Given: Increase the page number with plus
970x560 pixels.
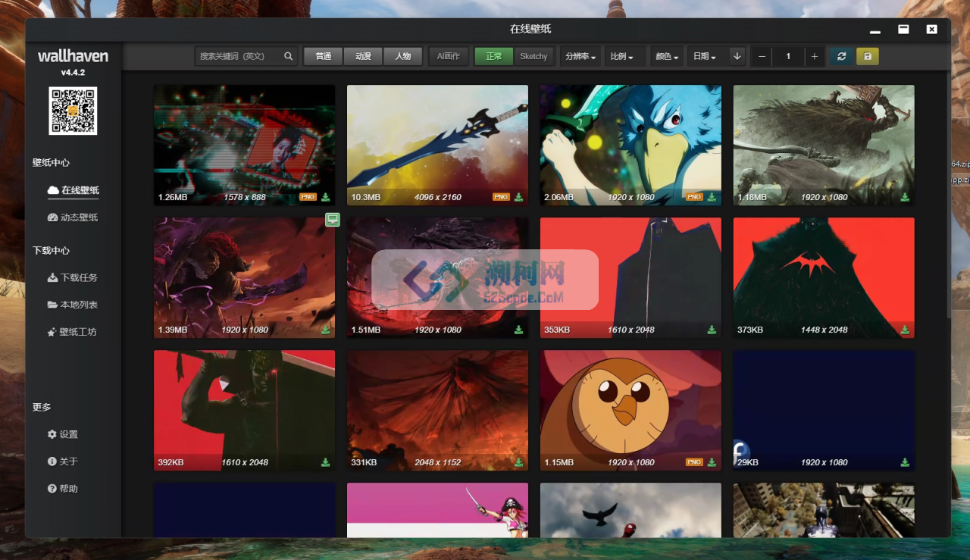Looking at the screenshot, I should coord(814,56).
